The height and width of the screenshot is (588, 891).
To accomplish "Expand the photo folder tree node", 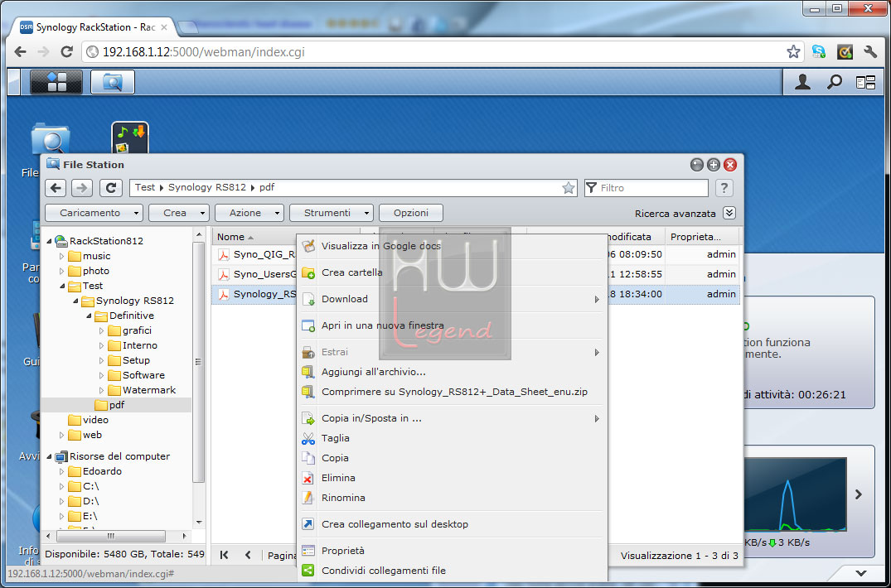I will 62,272.
